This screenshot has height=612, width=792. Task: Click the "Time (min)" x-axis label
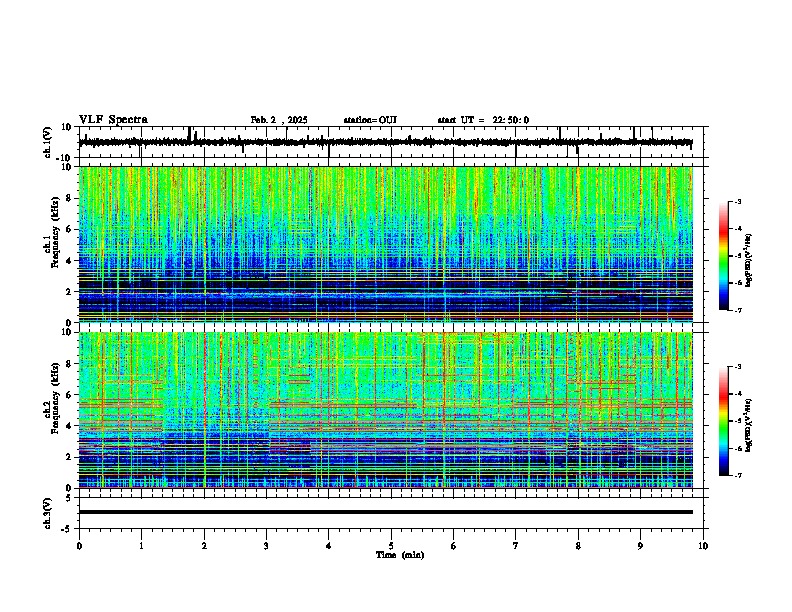400,555
